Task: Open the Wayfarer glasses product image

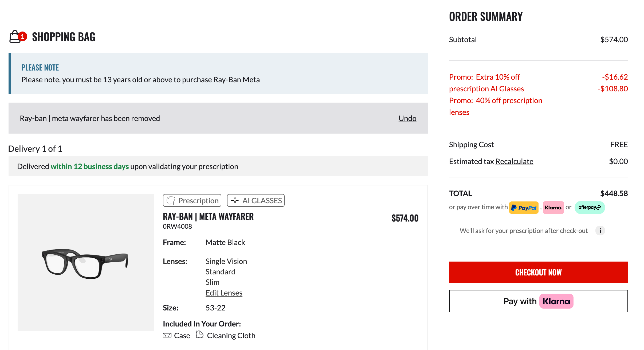Action: point(86,262)
